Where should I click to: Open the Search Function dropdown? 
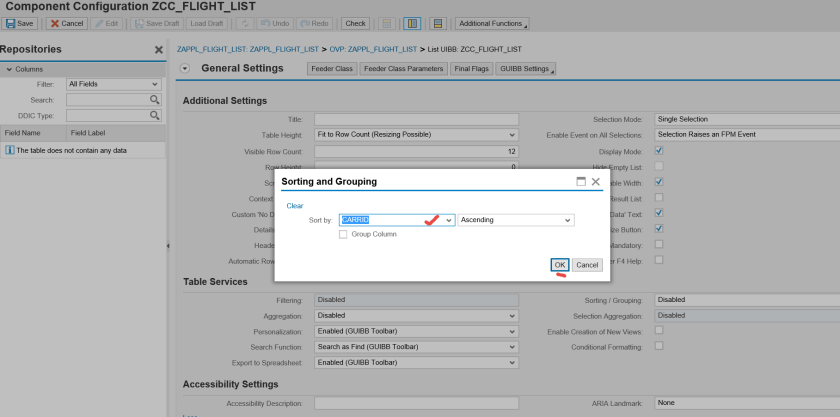(512, 347)
